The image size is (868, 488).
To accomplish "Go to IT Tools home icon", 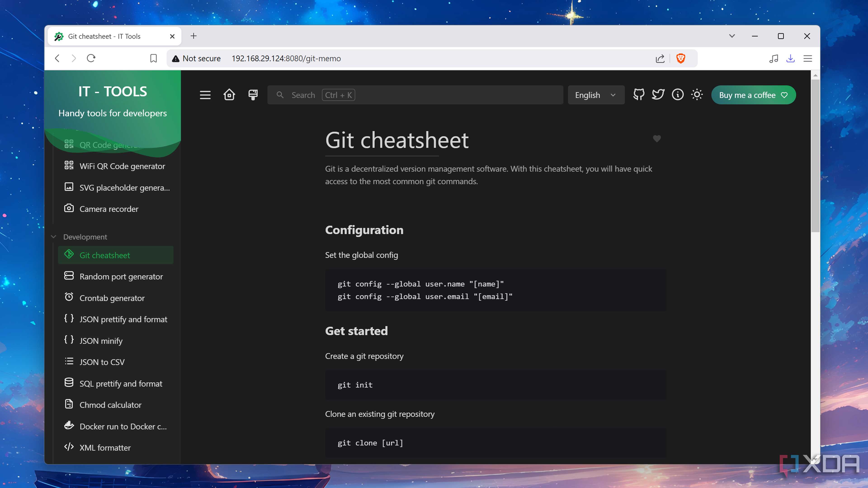I will tap(229, 95).
